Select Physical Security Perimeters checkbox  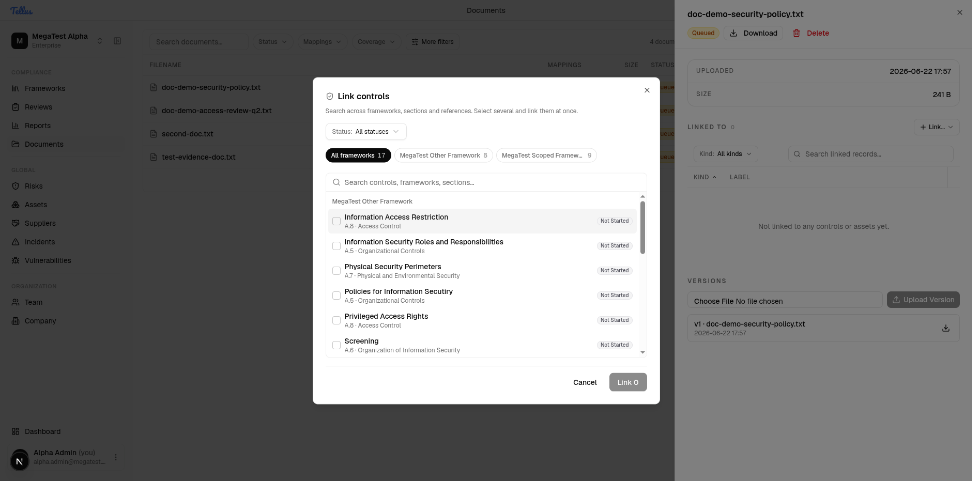[x=336, y=271]
